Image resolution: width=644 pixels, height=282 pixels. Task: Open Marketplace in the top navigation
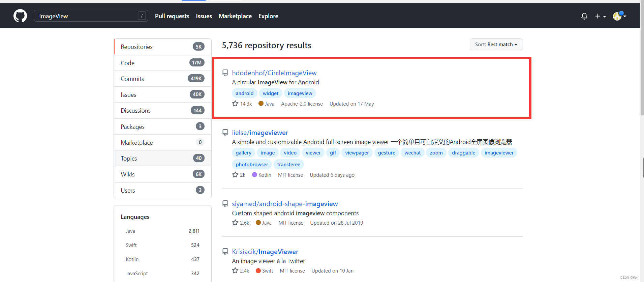(x=235, y=16)
